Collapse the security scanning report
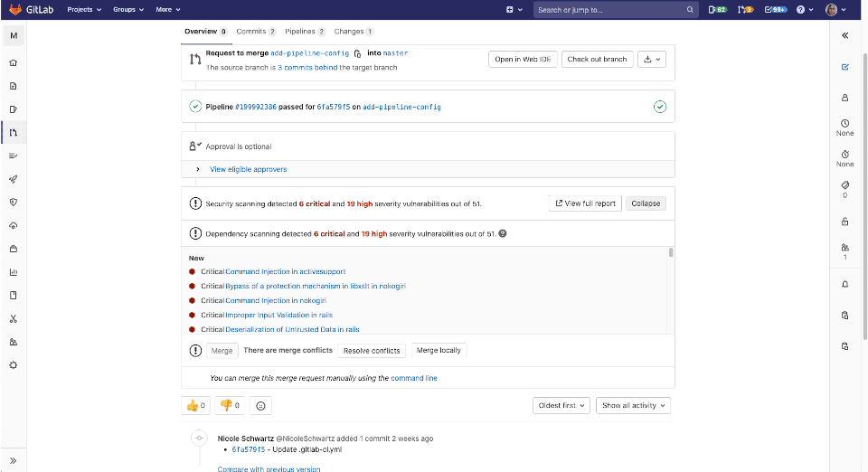This screenshot has width=868, height=472. coord(646,203)
